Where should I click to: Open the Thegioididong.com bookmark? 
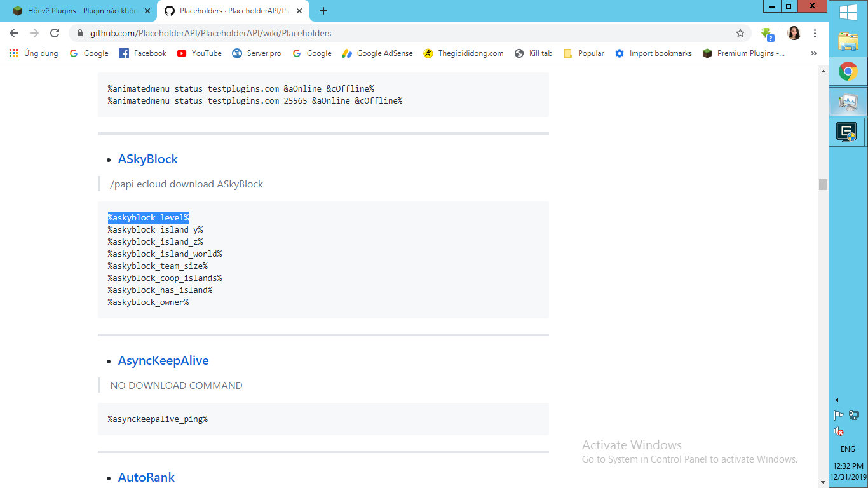click(463, 53)
